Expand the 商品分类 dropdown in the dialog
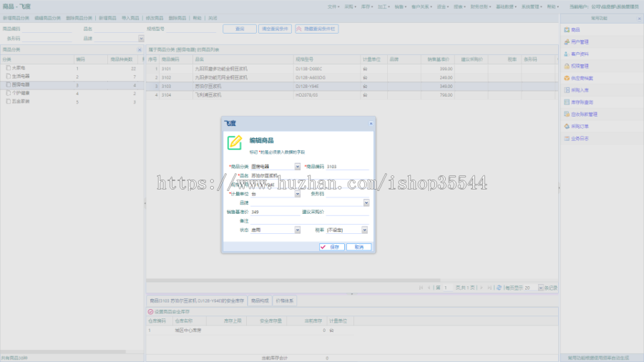 (298, 167)
